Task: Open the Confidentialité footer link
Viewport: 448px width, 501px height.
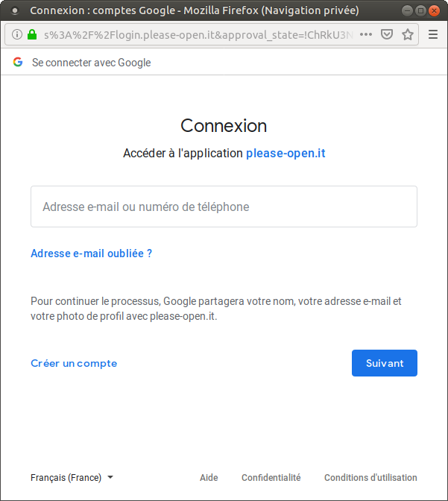Action: tap(271, 478)
